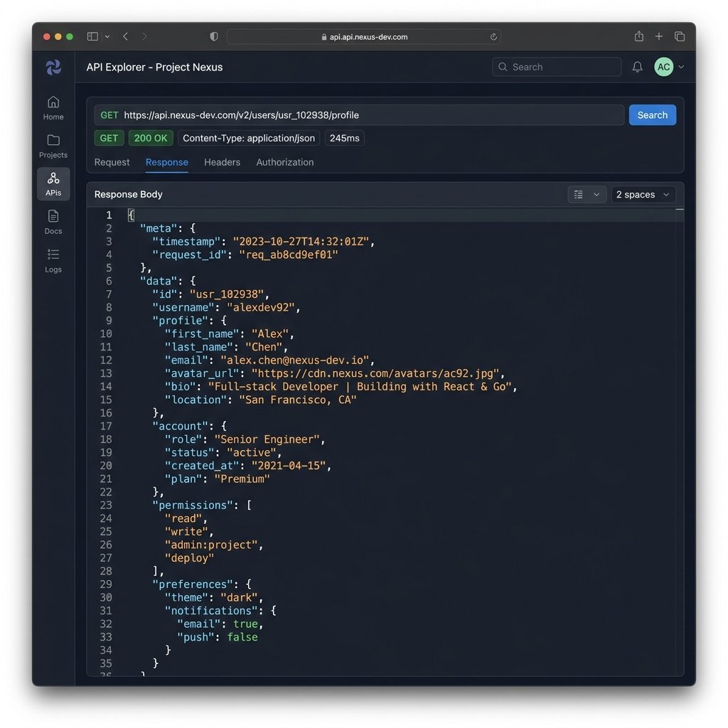The image size is (728, 728).
Task: Click the "admin:project" permission entry
Action: click(211, 545)
